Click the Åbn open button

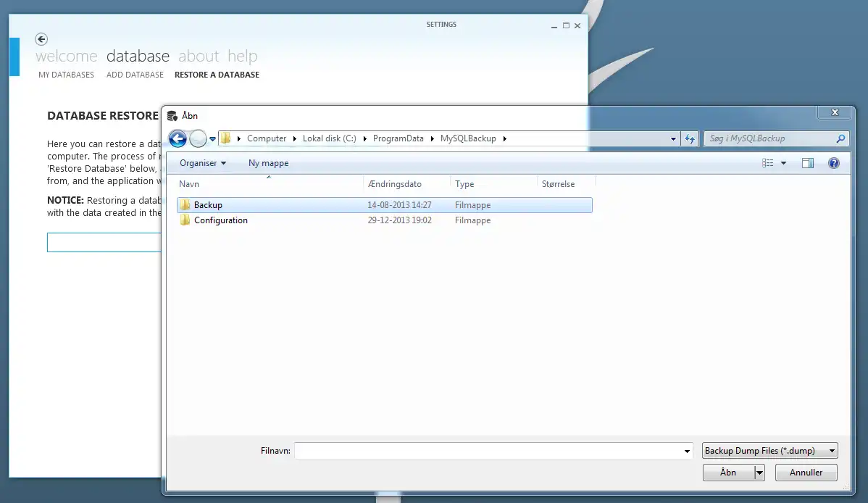point(728,473)
